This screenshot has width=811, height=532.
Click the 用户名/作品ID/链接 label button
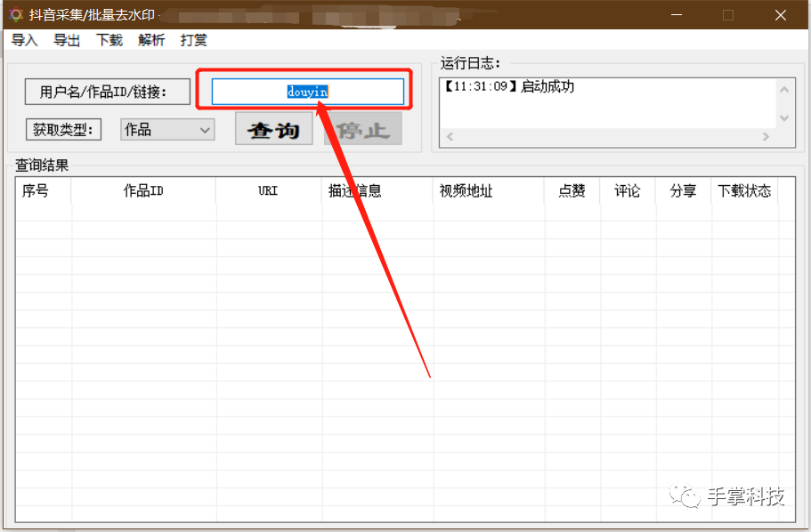point(108,92)
